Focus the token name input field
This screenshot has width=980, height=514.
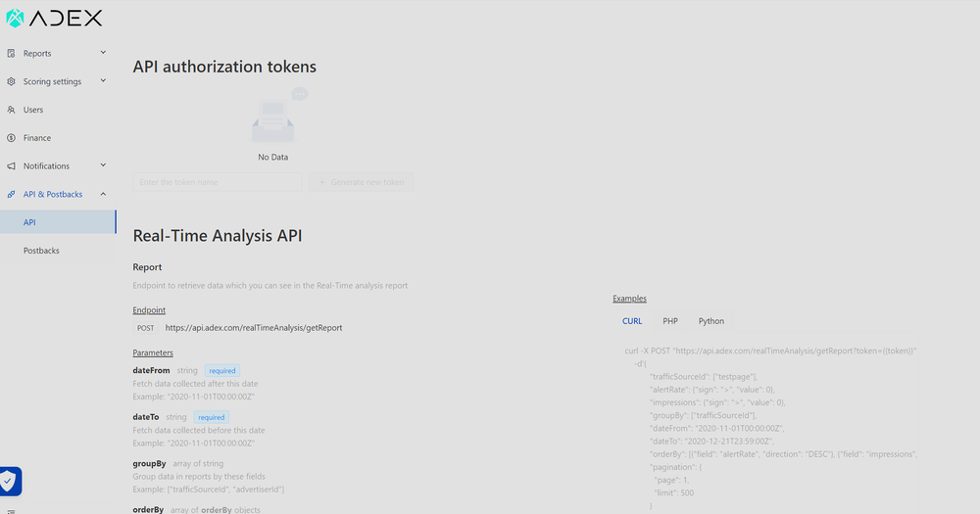click(218, 182)
